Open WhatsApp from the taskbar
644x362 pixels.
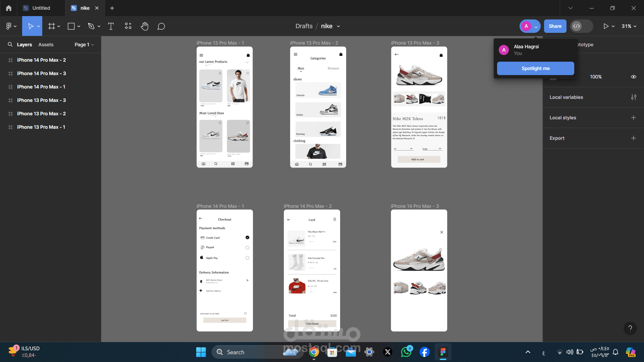point(406,352)
